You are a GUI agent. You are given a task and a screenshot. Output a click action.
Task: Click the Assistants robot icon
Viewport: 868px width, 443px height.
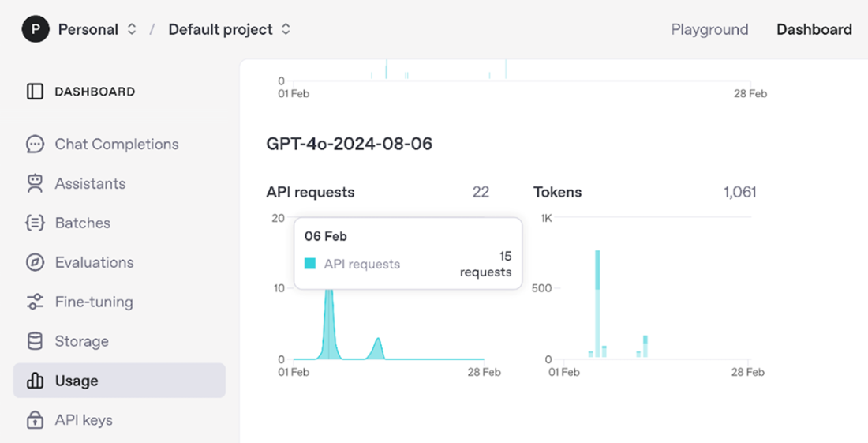(35, 184)
